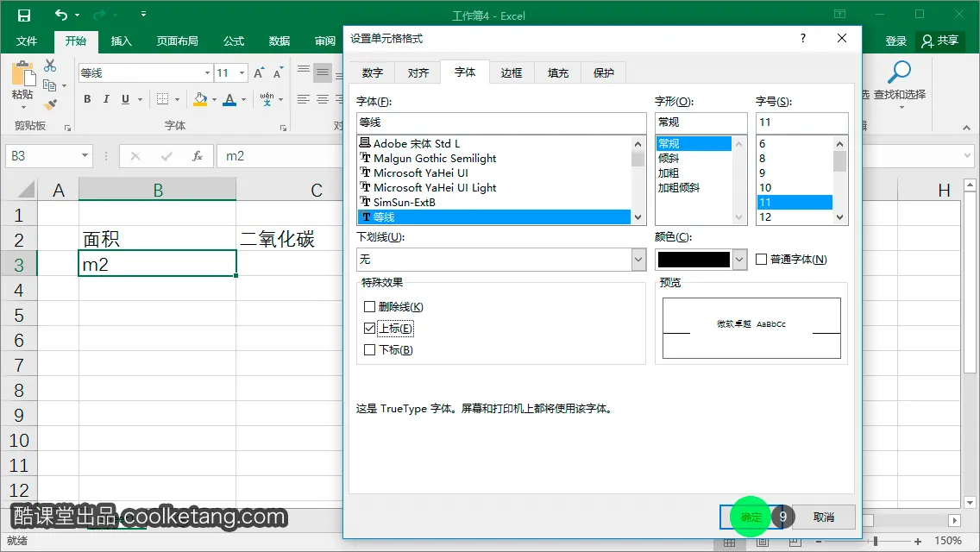Select 加粗 bold font style
980x552 pixels.
pyautogui.click(x=669, y=172)
